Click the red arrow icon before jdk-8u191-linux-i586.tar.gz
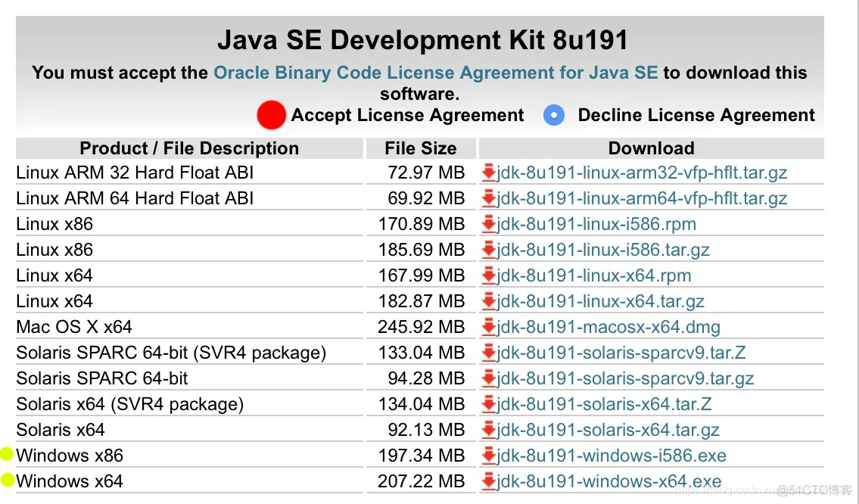Screen dimensions: 859x504 (488, 250)
